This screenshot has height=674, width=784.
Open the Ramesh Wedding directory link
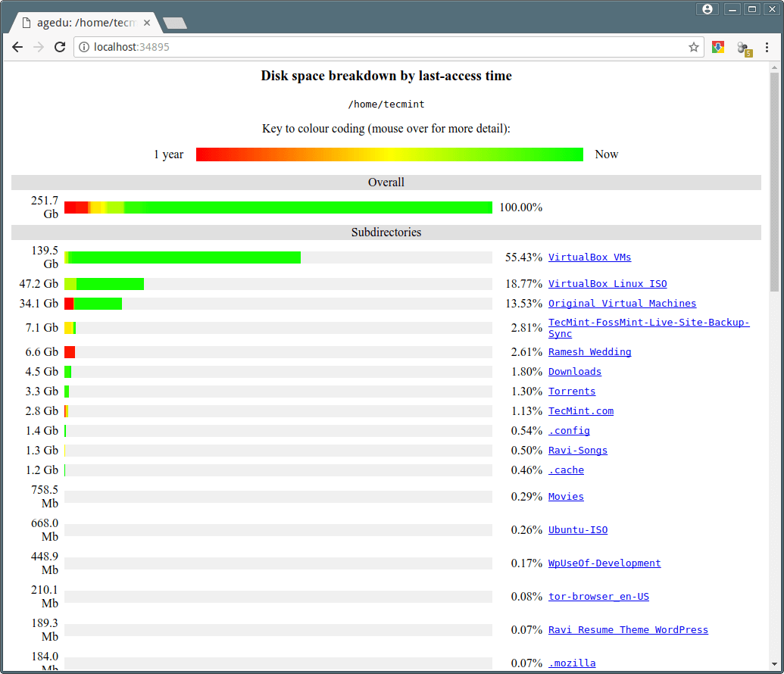click(589, 352)
